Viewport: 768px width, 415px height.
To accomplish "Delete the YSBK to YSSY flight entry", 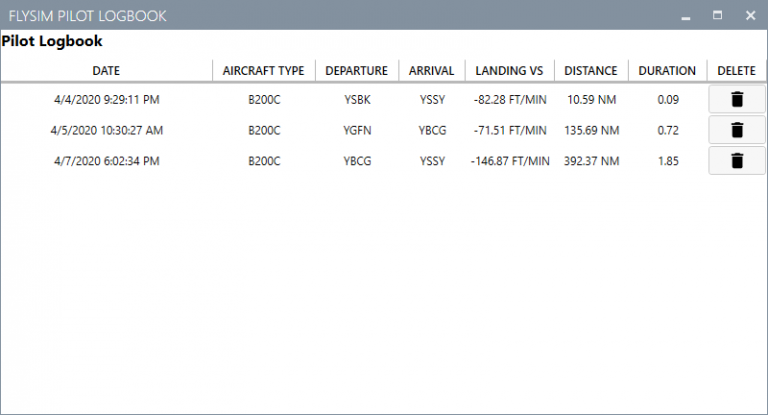I will (x=737, y=99).
